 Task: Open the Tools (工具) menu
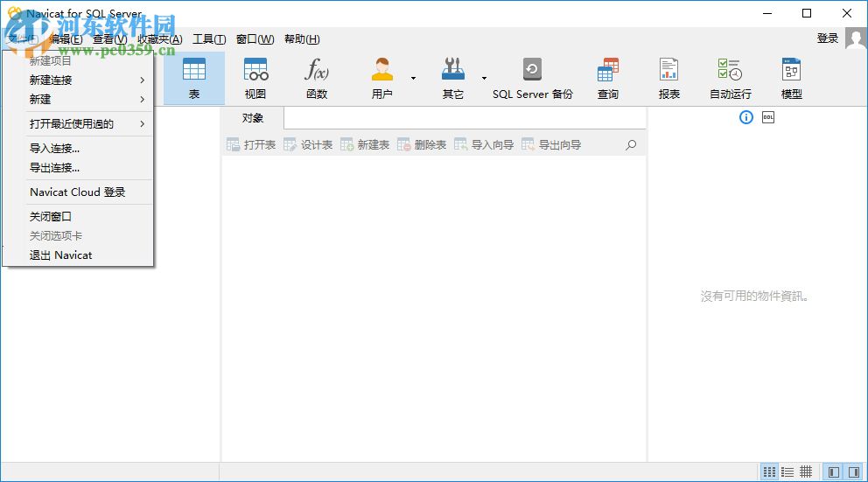click(209, 39)
